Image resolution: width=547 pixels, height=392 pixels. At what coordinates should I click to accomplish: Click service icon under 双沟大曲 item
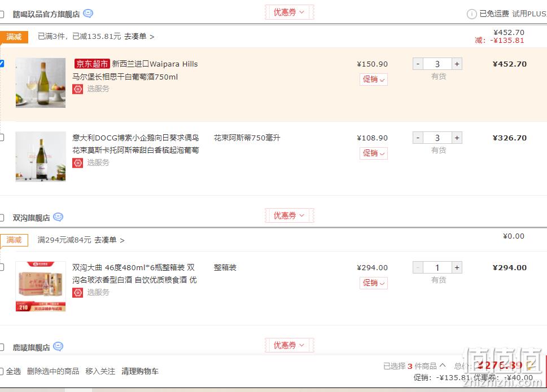(x=77, y=293)
